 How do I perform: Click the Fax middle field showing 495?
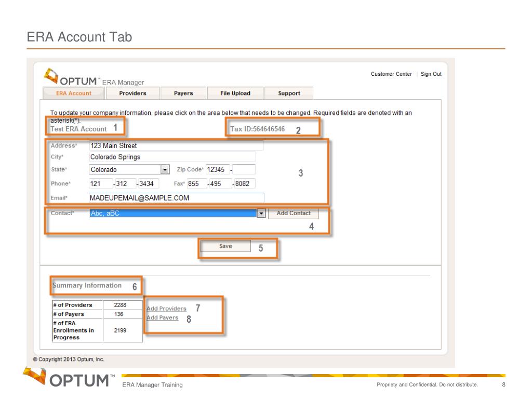(220, 183)
